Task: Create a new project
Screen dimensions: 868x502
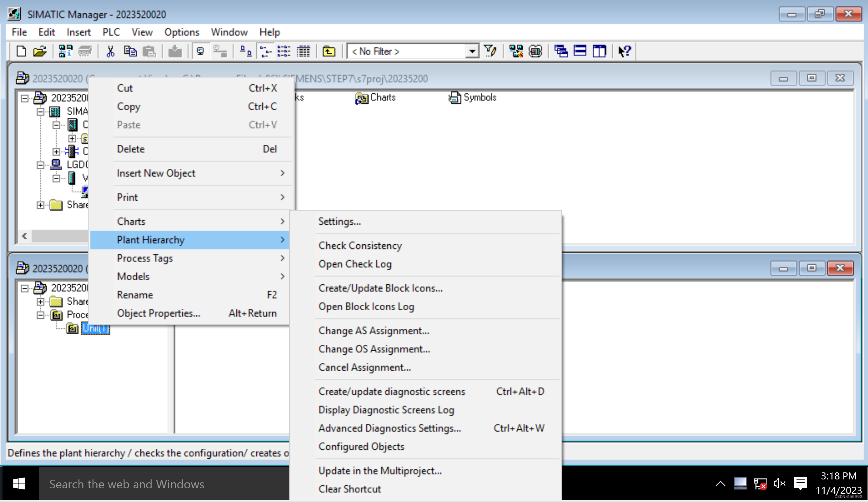Action: [x=21, y=51]
